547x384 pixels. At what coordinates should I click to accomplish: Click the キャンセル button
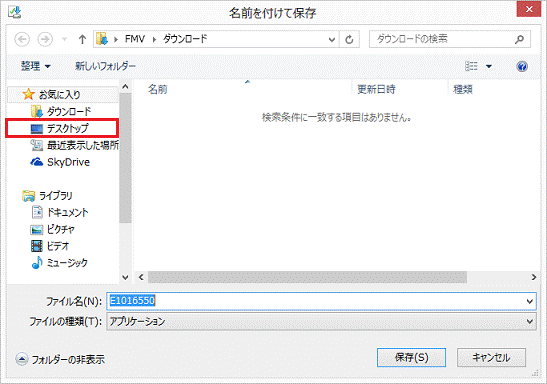491,357
